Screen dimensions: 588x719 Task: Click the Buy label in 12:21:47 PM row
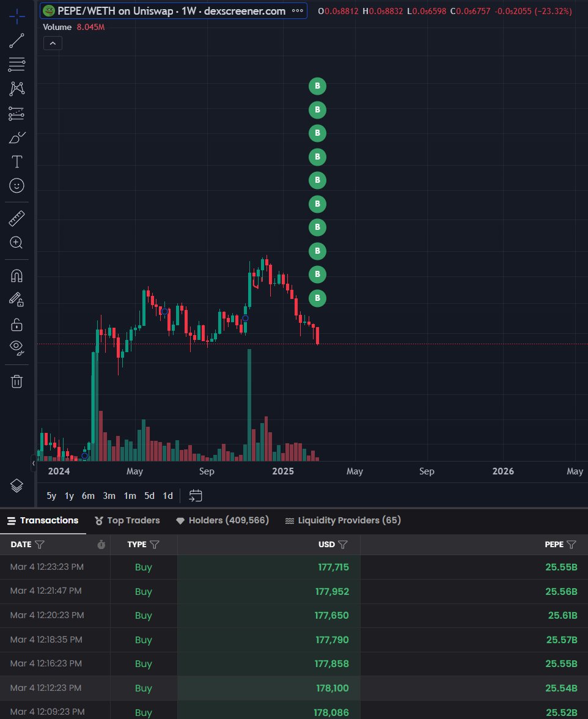(x=144, y=592)
